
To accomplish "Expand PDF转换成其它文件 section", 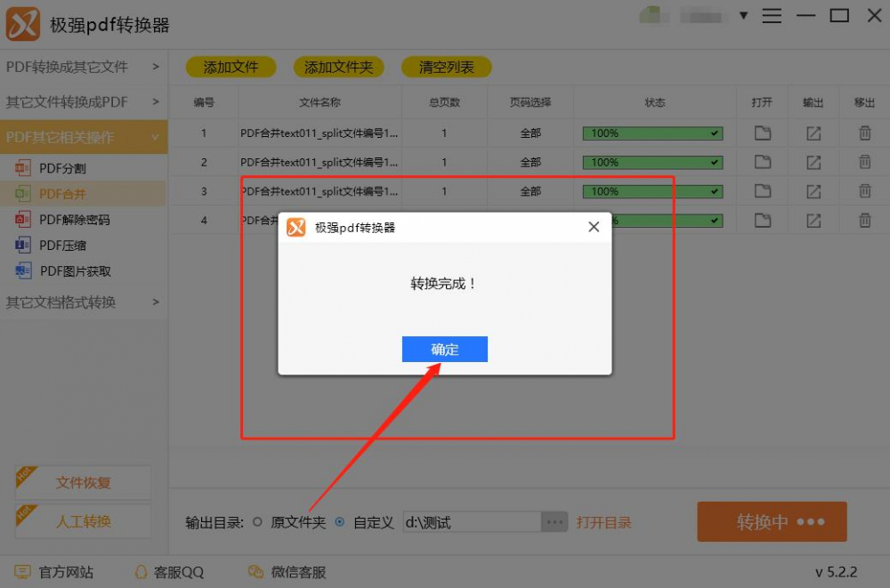I will (84, 67).
